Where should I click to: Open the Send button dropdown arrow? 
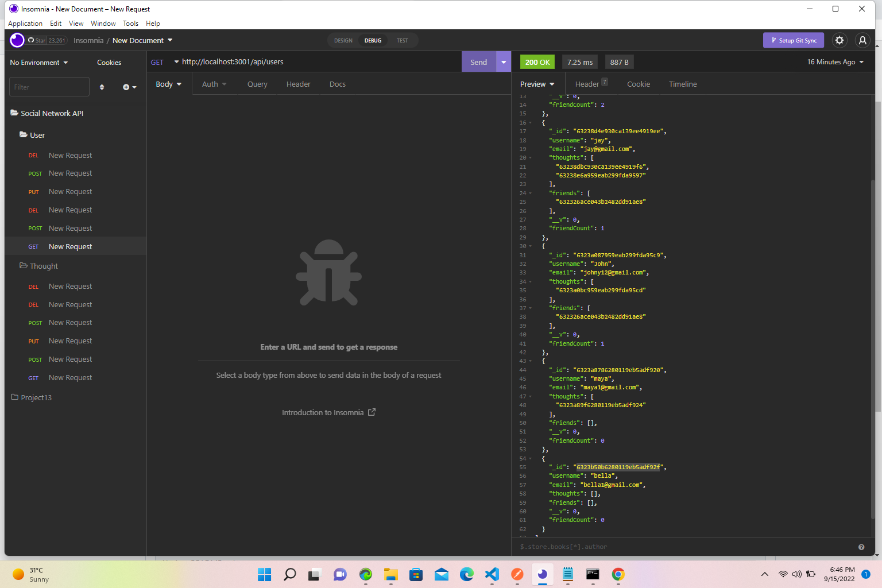pyautogui.click(x=503, y=62)
